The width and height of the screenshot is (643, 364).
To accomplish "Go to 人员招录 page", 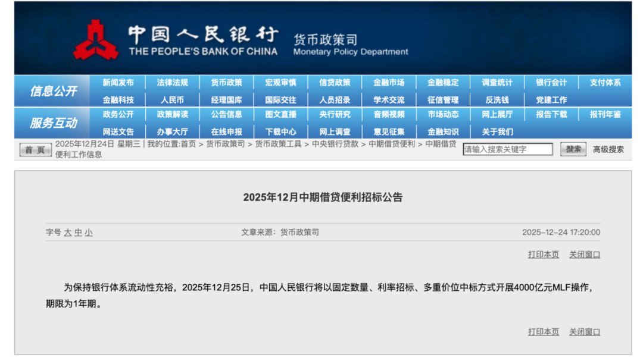I will point(335,100).
